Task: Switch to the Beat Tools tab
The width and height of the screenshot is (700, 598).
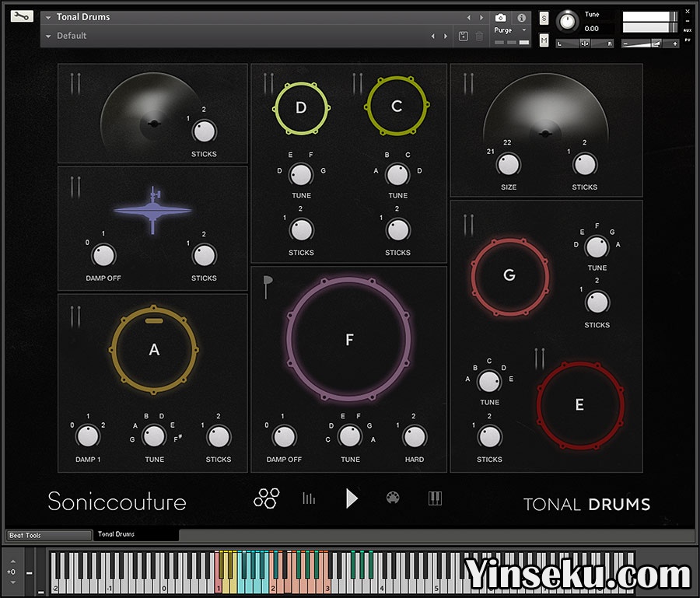Action: pos(48,535)
